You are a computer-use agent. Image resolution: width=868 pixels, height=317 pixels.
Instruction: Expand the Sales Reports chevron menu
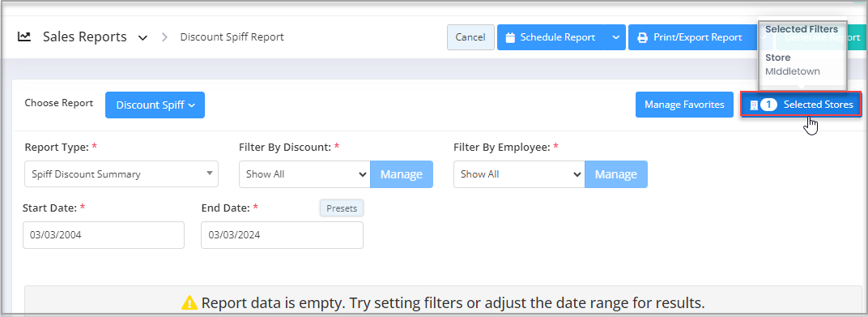(143, 37)
